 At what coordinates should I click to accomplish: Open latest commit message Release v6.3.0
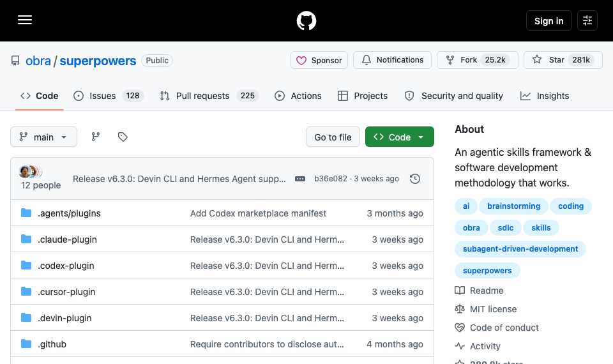(x=179, y=179)
